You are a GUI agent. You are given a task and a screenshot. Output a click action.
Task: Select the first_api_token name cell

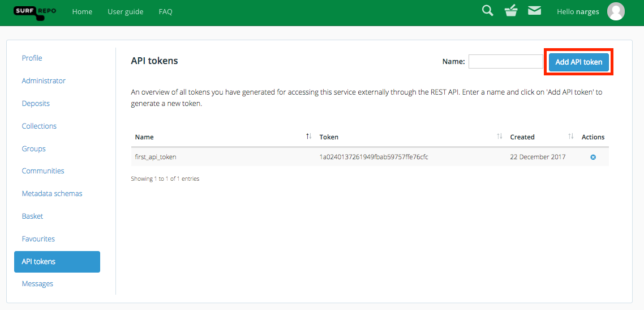point(156,157)
